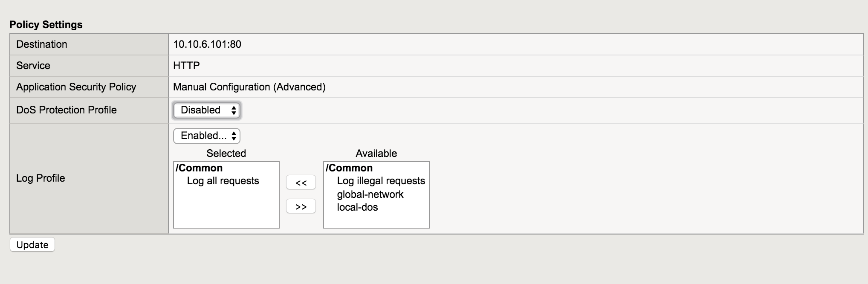Select 'Log all requests' in Selected list
Viewport: 868px width, 284px height.
point(223,181)
